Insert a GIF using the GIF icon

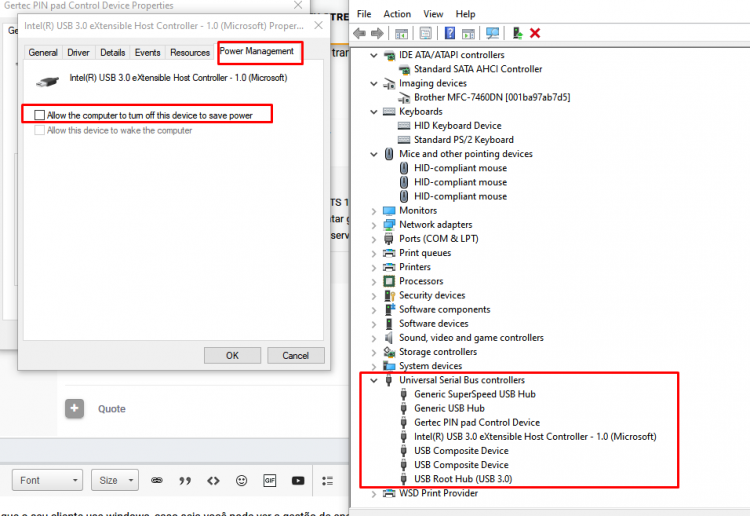270,480
